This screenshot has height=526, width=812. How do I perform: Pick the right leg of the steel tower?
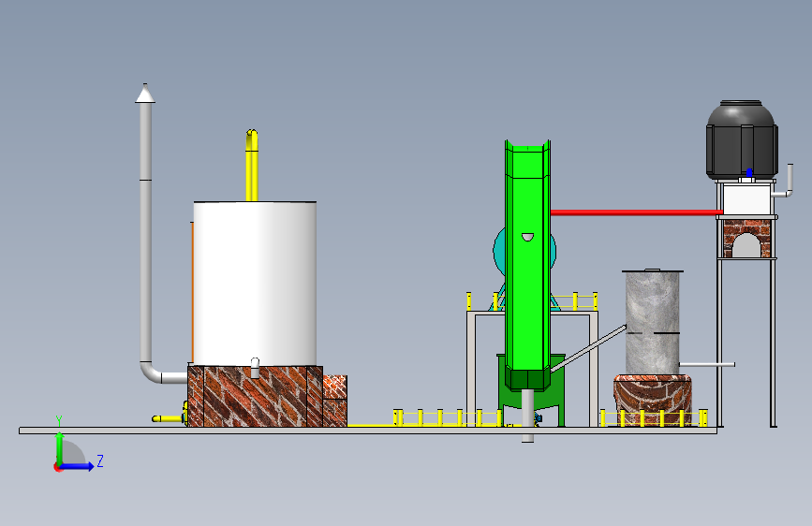(x=774, y=343)
